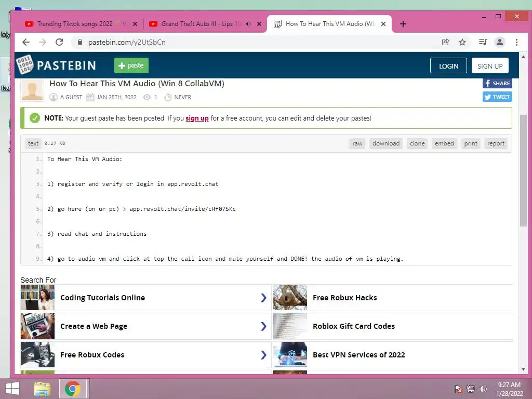Click line 5 with app.revolt.chat invite
This screenshot has height=399, width=532.
[x=141, y=209]
